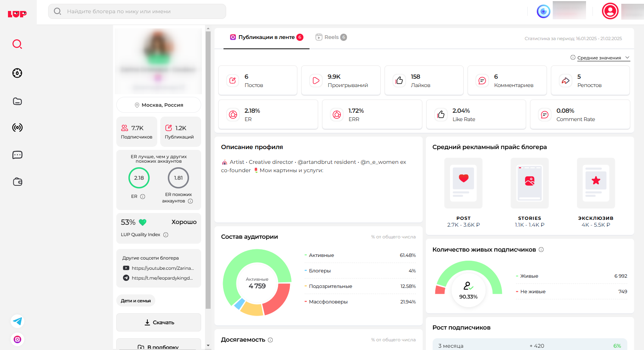
Task: Click the Telegram icon in the sidebar
Action: (x=17, y=321)
